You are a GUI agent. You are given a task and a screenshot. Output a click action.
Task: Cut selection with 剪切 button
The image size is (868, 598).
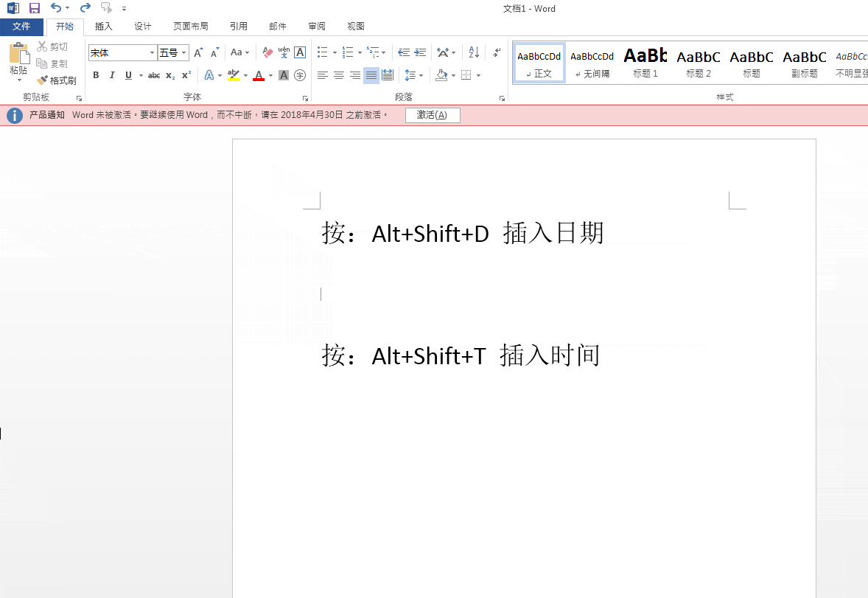click(x=52, y=47)
